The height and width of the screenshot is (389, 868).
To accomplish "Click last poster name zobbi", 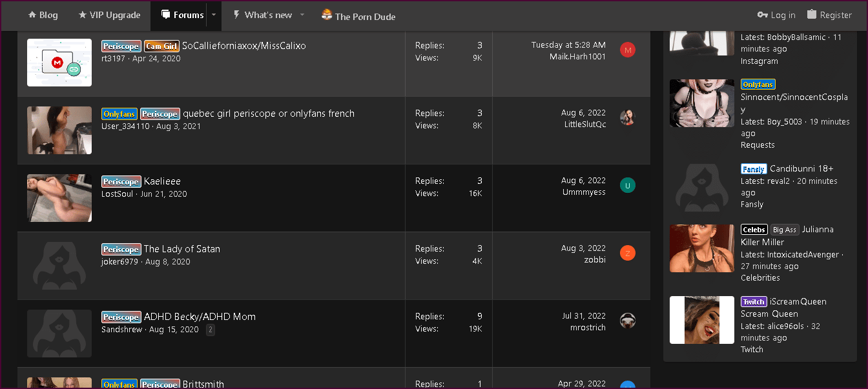I will click(595, 260).
